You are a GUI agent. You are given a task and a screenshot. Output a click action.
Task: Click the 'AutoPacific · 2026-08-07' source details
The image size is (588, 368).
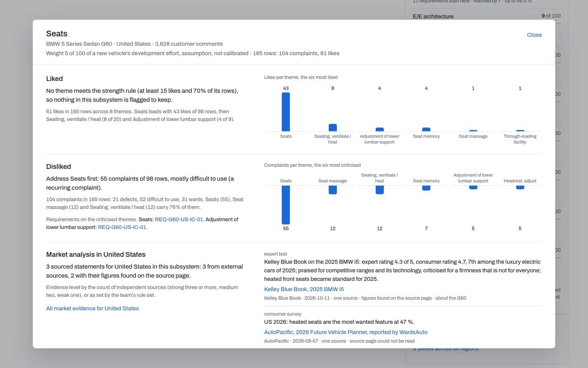pyautogui.click(x=339, y=341)
